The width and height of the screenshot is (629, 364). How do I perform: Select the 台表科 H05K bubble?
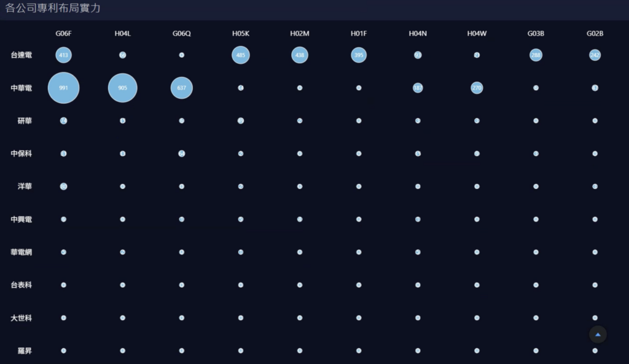tap(241, 285)
